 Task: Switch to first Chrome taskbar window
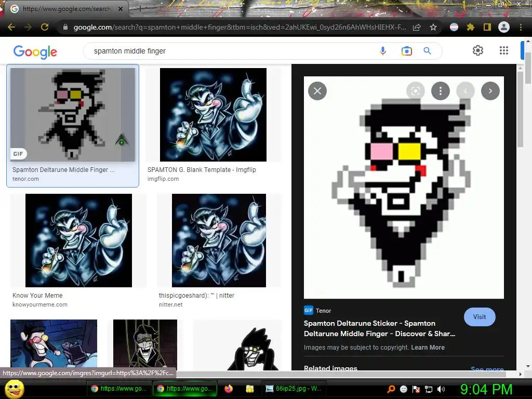[x=119, y=389]
